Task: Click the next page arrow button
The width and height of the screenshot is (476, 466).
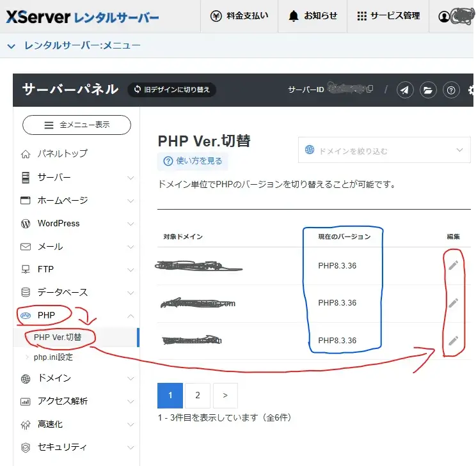Action: [225, 395]
